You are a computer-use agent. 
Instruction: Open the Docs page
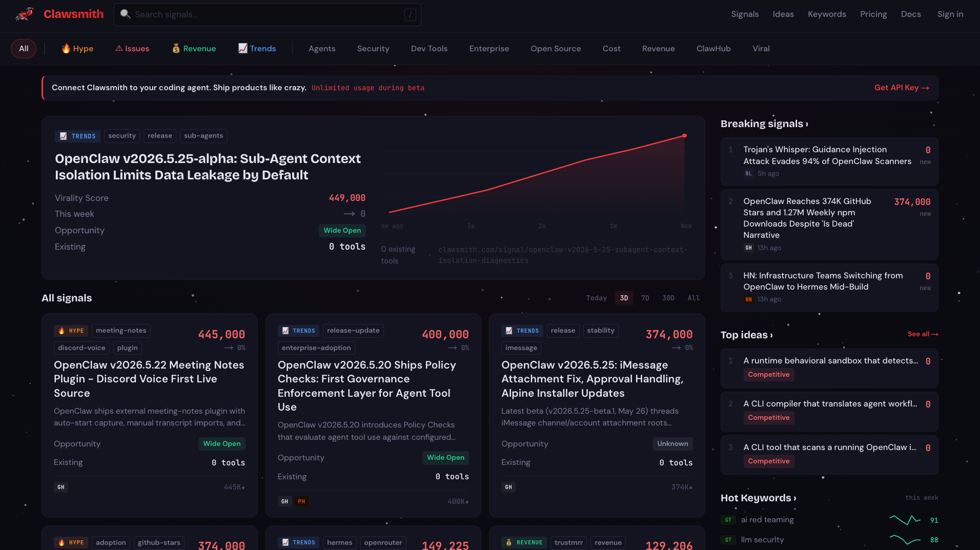tap(911, 14)
